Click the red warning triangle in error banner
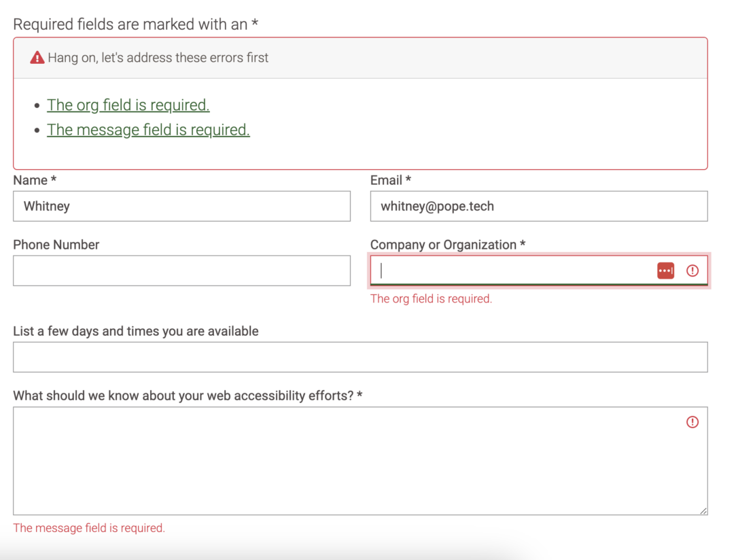 (x=37, y=56)
